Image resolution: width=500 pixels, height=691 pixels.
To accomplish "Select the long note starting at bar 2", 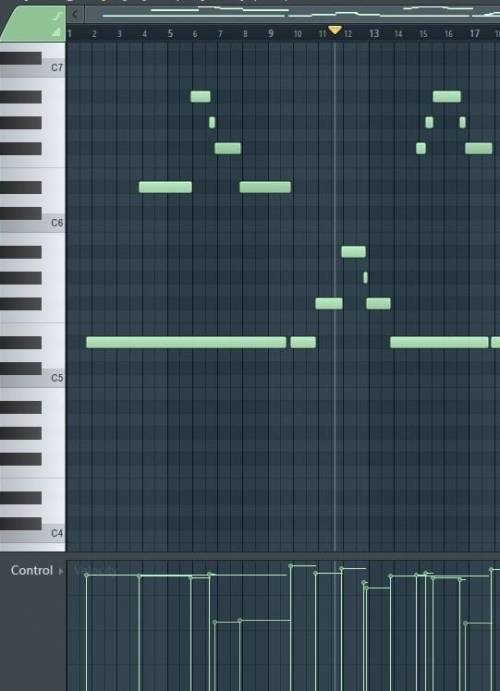I will point(186,342).
